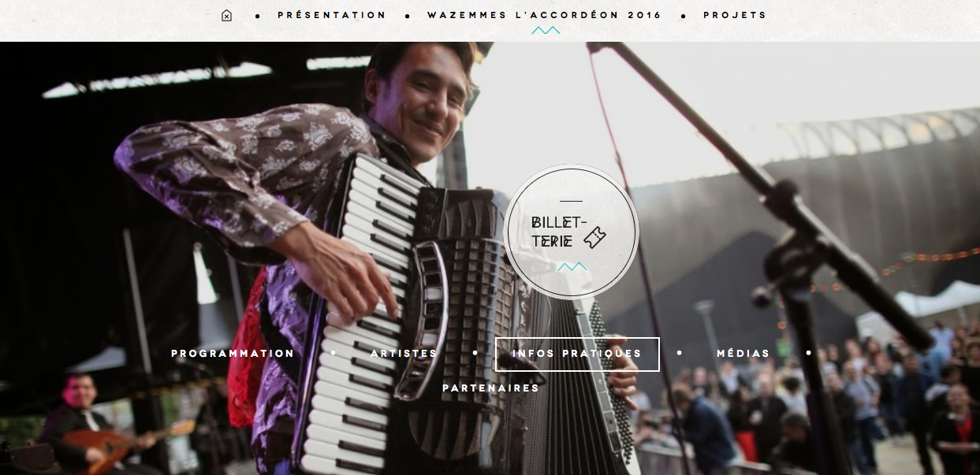This screenshot has height=475, width=980.
Task: Go to the Partenaires link
Action: point(491,388)
